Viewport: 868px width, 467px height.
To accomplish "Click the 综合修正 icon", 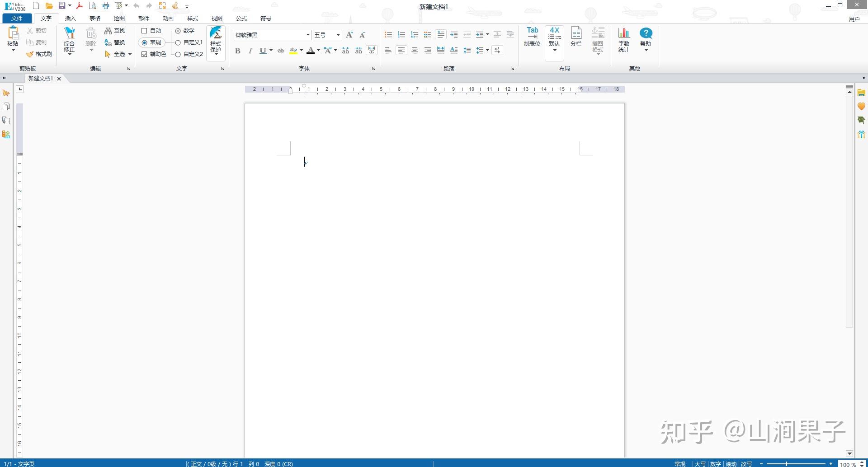I will tap(69, 41).
